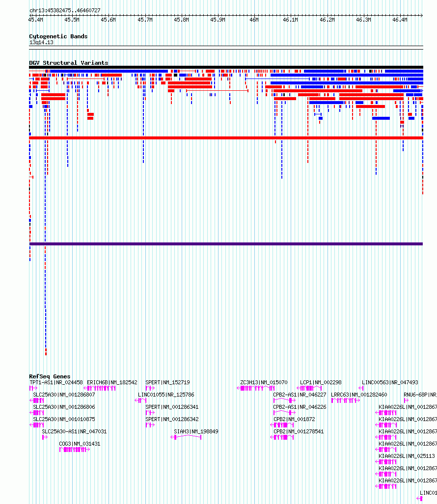Select the Cytogenetic Bands track title
437x504 pixels.
[58, 36]
